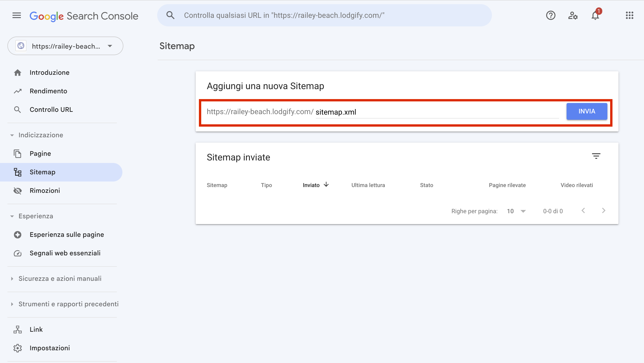
Task: Sort by Video rilevati column header
Action: point(577,185)
